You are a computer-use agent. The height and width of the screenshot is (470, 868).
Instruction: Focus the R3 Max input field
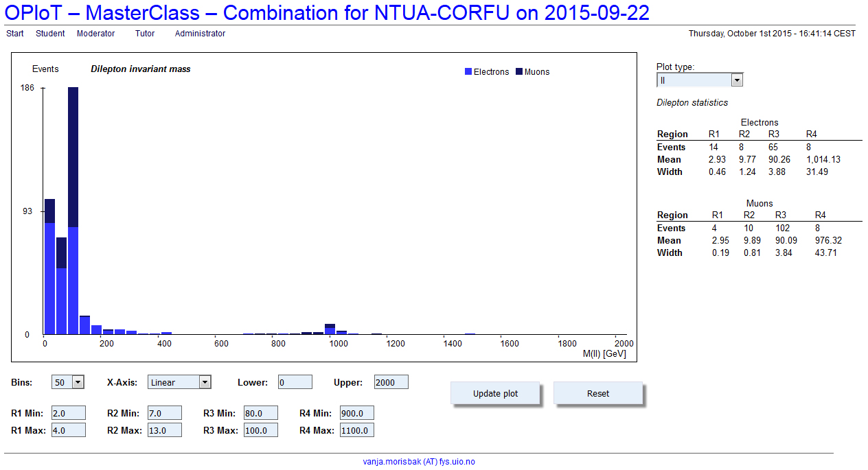pyautogui.click(x=261, y=430)
